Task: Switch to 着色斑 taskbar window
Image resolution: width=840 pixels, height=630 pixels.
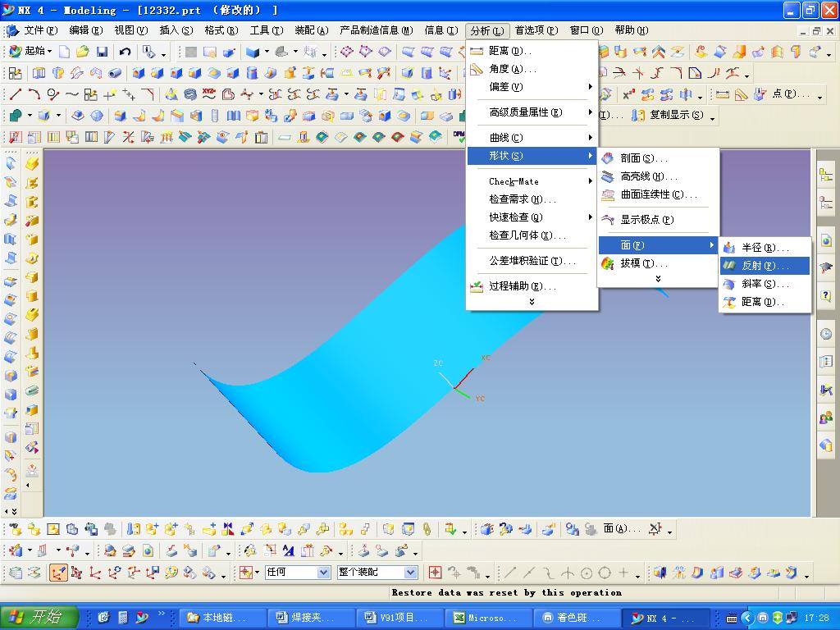Action: pos(577,618)
